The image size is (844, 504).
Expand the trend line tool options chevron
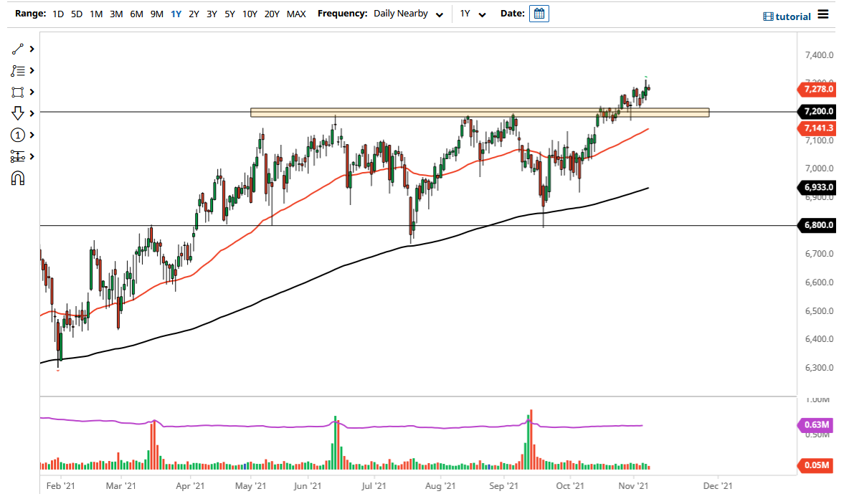click(x=31, y=49)
